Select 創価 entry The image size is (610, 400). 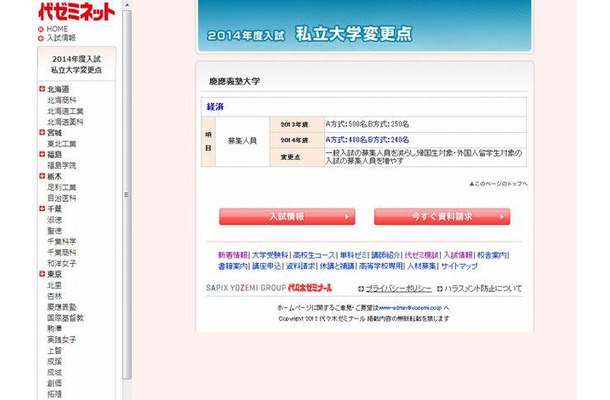click(x=54, y=383)
